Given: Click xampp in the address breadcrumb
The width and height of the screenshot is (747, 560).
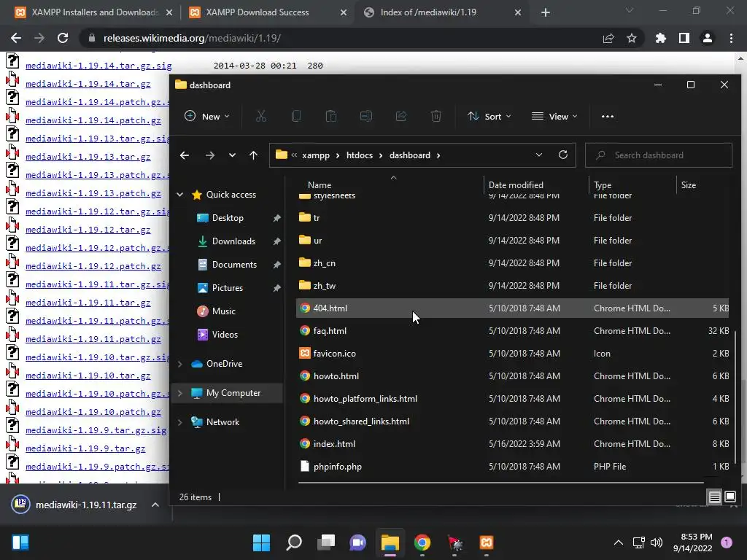Looking at the screenshot, I should click(316, 155).
